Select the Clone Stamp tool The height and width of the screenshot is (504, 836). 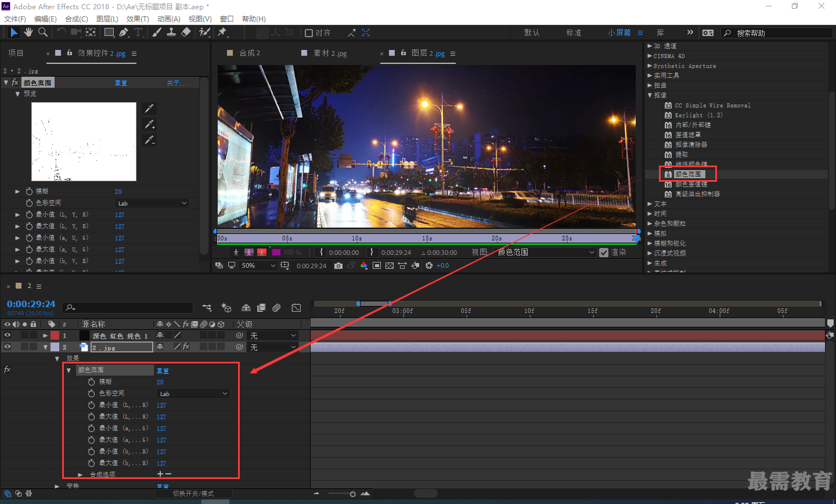coord(171,33)
